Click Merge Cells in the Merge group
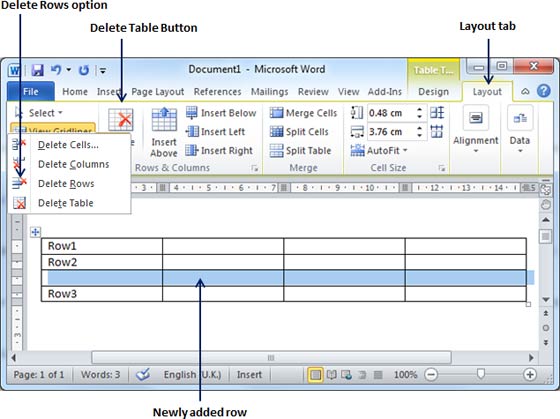The height and width of the screenshot is (419, 560). [x=303, y=113]
